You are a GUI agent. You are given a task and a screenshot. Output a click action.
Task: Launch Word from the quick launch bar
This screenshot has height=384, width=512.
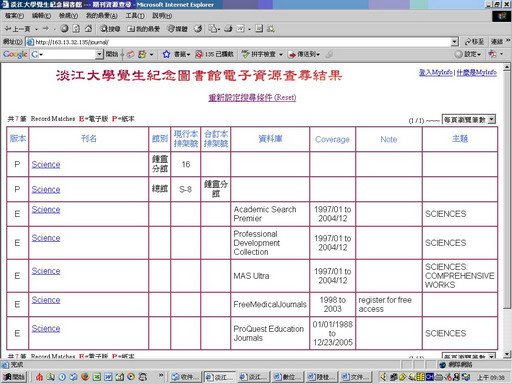coord(108,377)
